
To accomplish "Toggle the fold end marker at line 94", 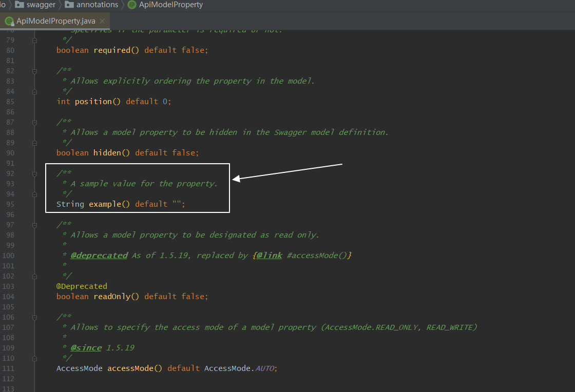I will 34,194.
